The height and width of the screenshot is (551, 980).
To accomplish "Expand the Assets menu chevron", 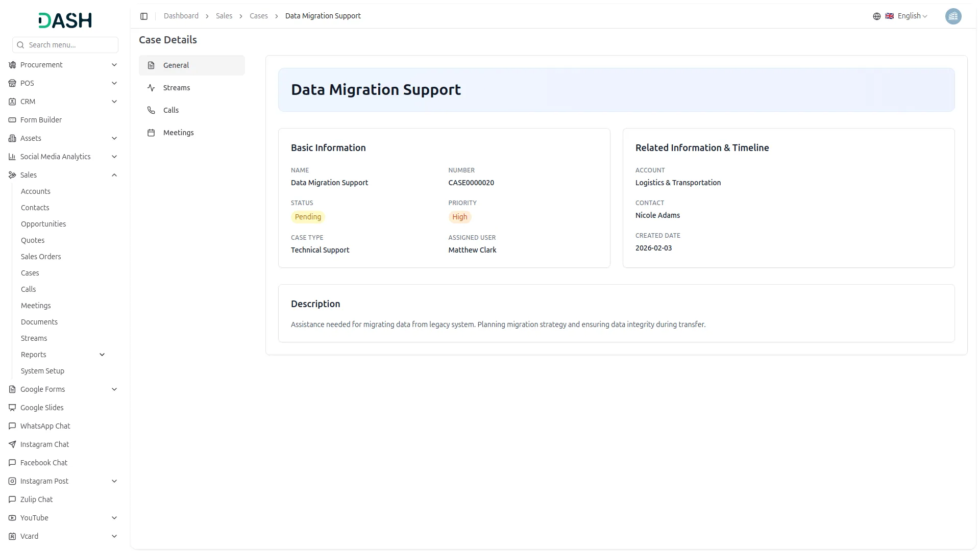I will tap(114, 138).
